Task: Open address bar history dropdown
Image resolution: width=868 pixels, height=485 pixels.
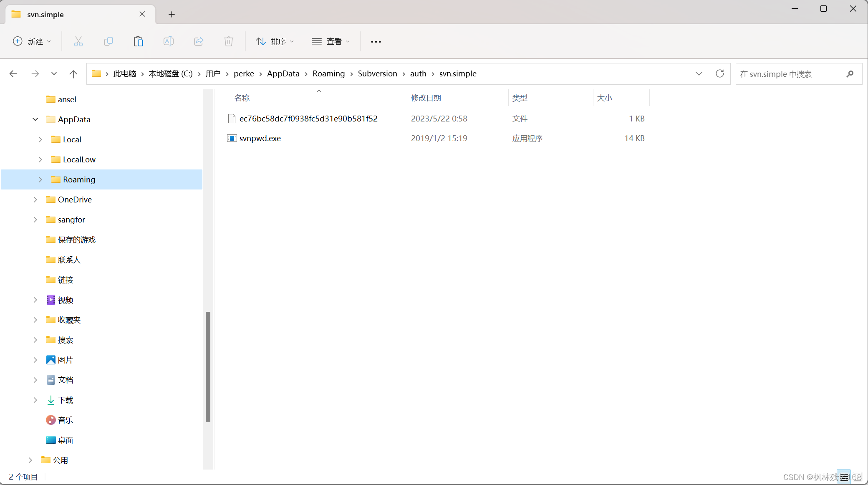Action: pos(699,73)
